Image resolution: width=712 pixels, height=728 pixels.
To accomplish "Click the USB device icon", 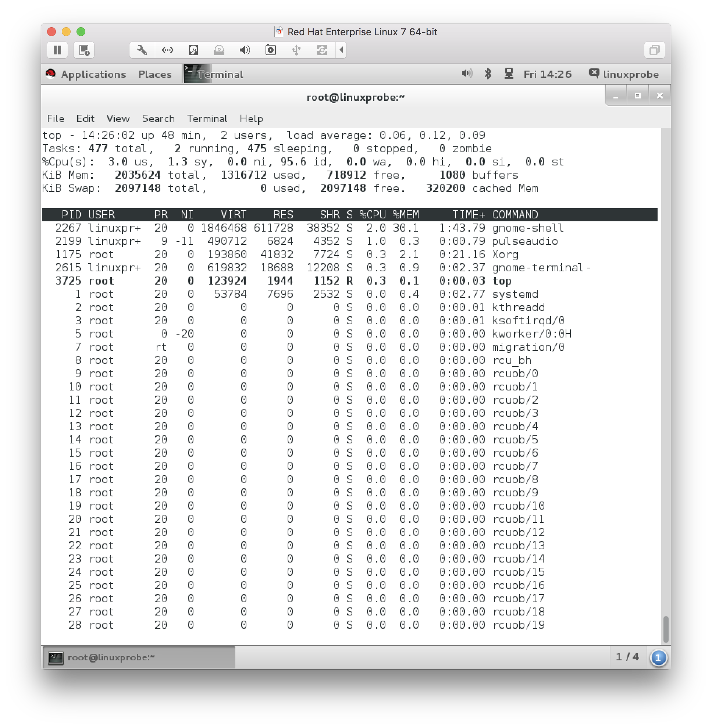I will coord(296,50).
